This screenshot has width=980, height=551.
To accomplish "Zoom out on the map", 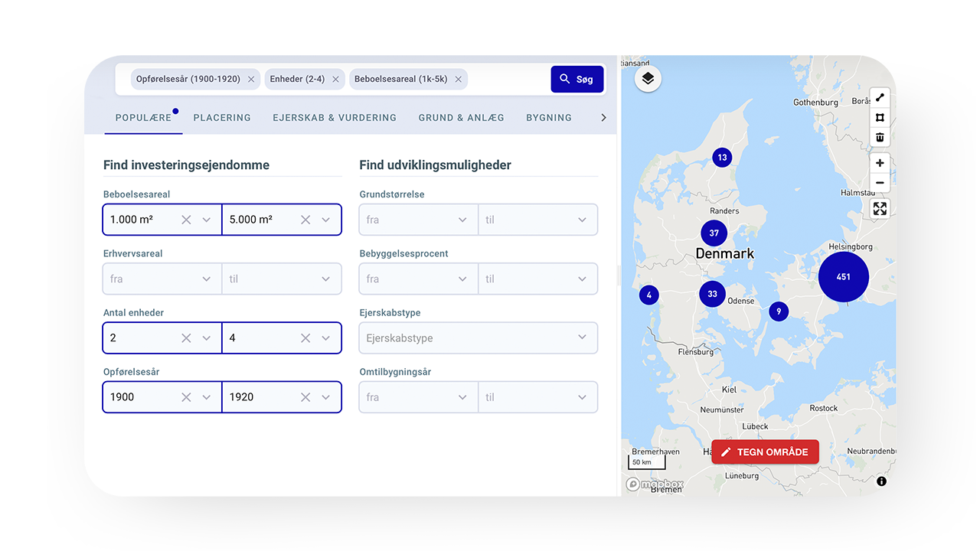I will (880, 183).
